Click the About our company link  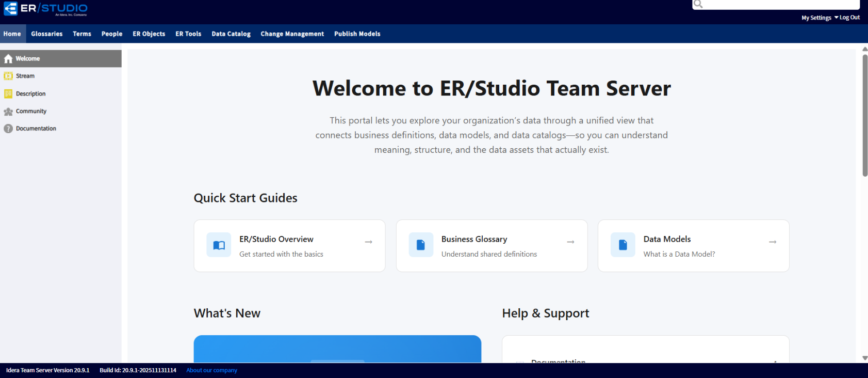point(212,370)
